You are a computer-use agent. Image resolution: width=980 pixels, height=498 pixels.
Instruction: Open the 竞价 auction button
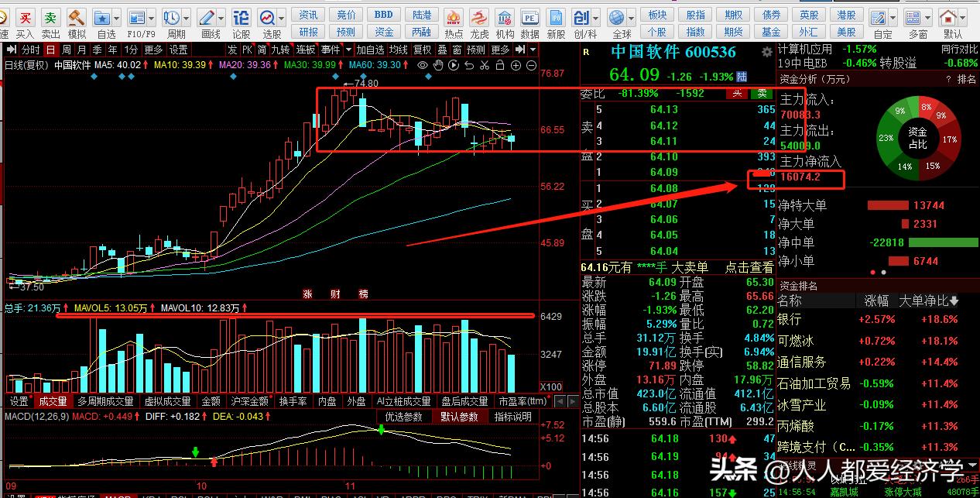tap(346, 15)
